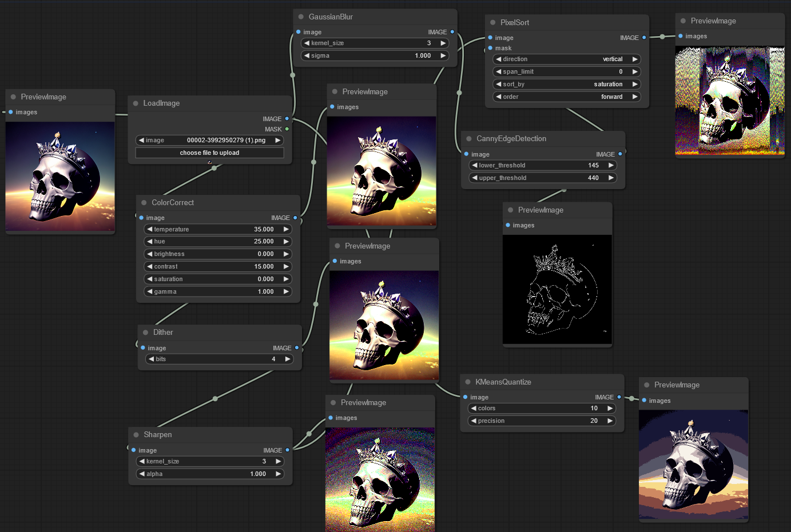Click the choose file to upload button
This screenshot has width=791, height=532.
pos(210,153)
